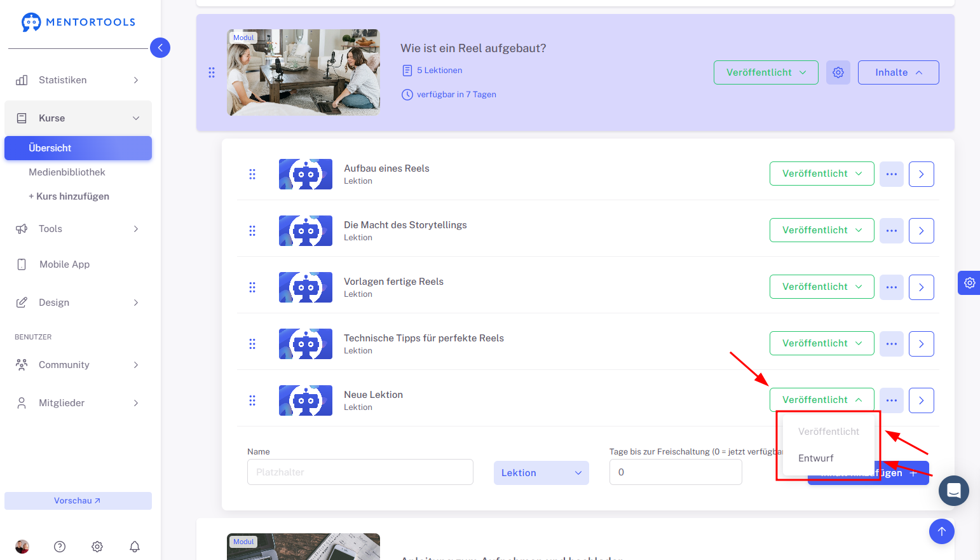This screenshot has height=560, width=980.
Task: Open the floating settings gear at right edge
Action: [x=969, y=283]
